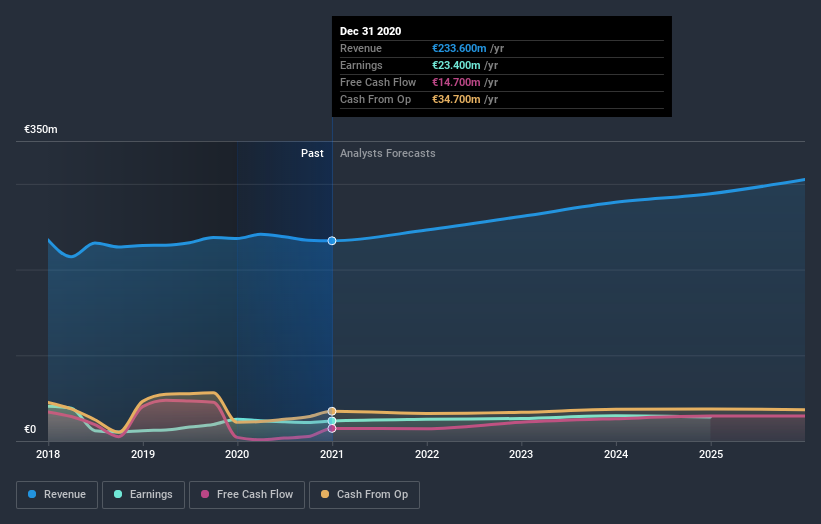The height and width of the screenshot is (524, 821).
Task: Click the Dec 31 2020 tooltip title
Action: click(x=370, y=31)
